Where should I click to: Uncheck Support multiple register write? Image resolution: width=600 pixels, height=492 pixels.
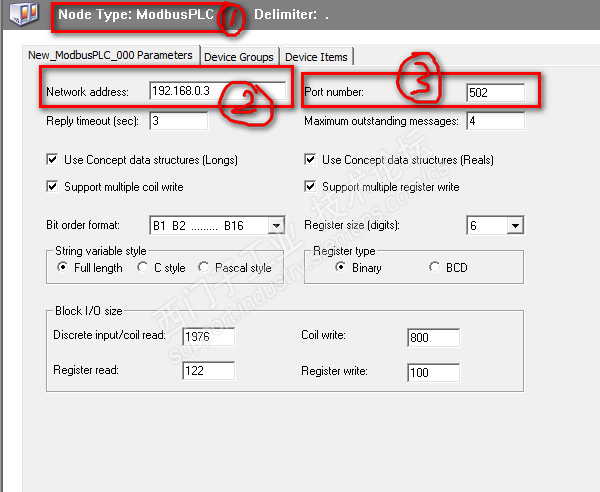pos(312,187)
